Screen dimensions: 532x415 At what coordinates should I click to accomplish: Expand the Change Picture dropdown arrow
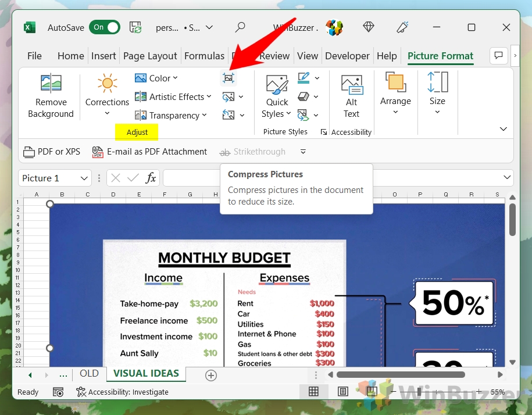point(241,97)
